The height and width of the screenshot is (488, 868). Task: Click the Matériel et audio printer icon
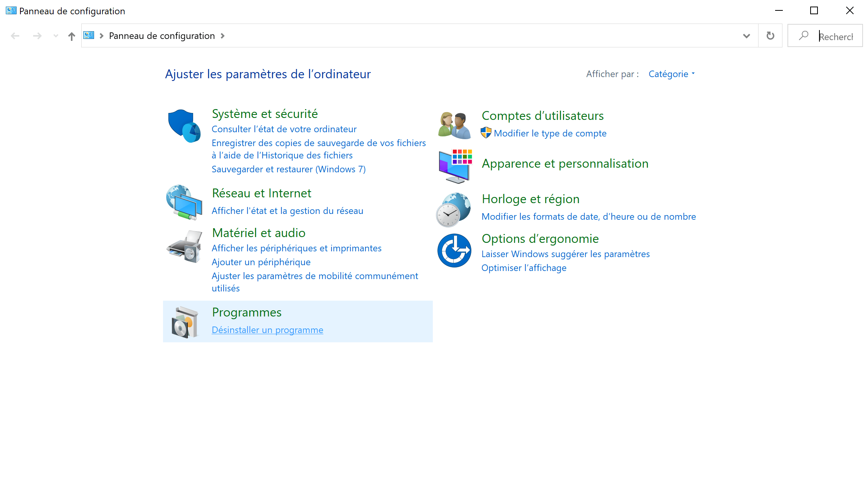[x=184, y=246]
